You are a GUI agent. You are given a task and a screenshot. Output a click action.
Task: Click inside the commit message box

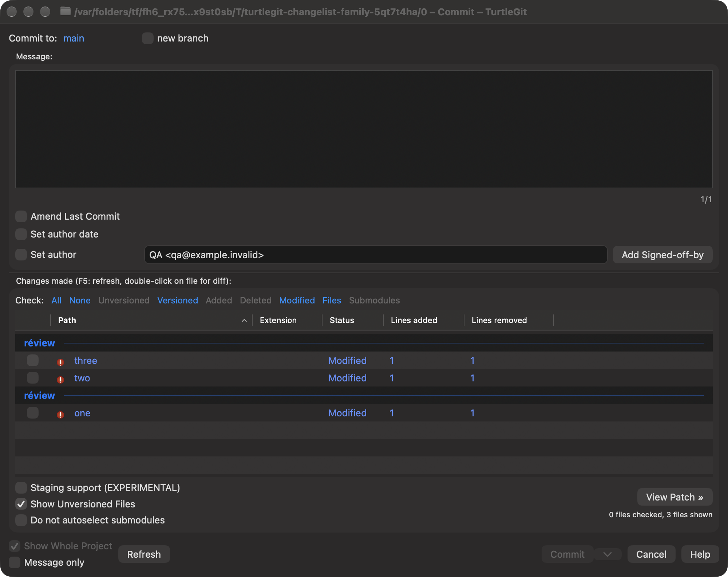pos(364,129)
